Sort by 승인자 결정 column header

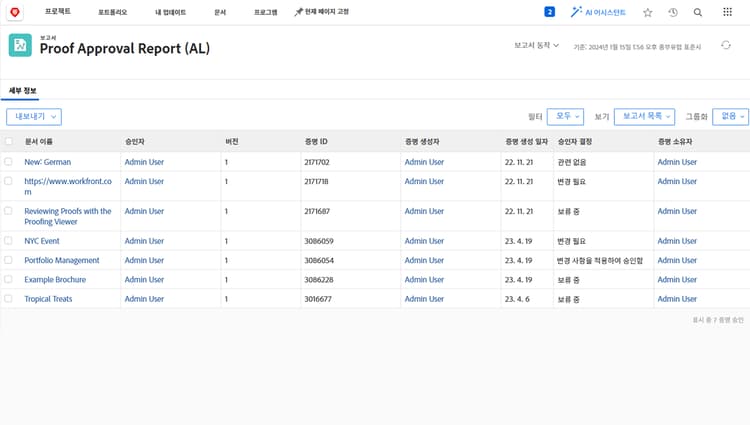click(x=575, y=142)
